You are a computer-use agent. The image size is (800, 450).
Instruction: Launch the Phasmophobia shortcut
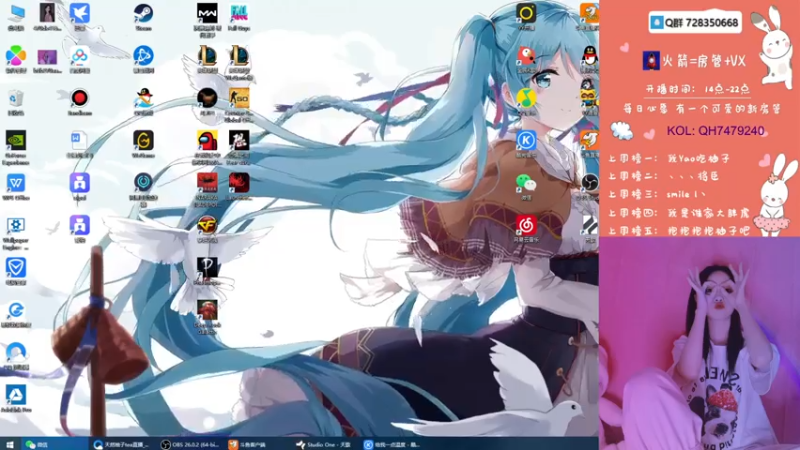click(x=207, y=267)
